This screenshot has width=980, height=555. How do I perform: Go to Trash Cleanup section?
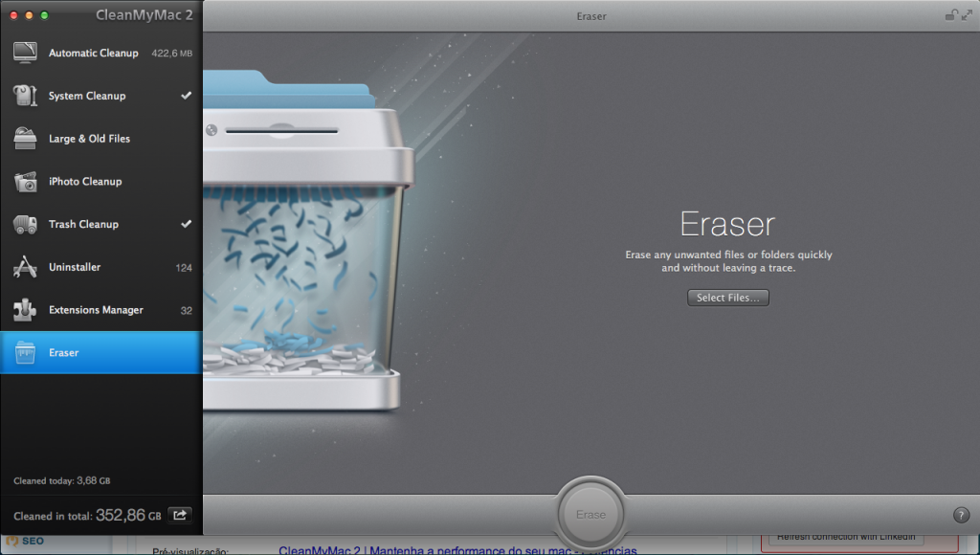point(101,224)
